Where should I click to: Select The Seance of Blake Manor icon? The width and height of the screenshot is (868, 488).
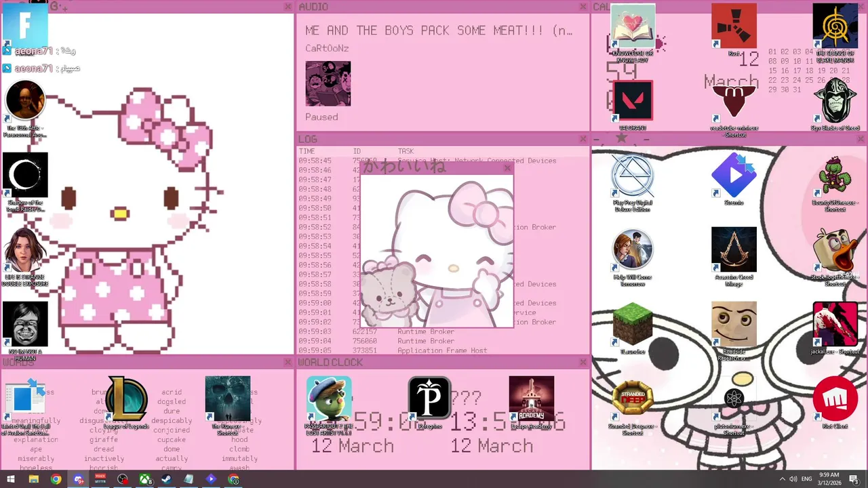coord(835,34)
